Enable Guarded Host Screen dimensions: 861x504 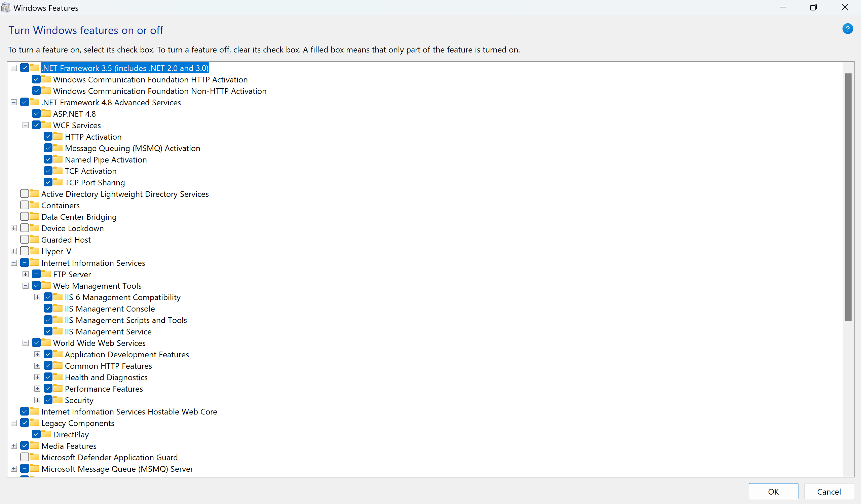[x=24, y=239]
